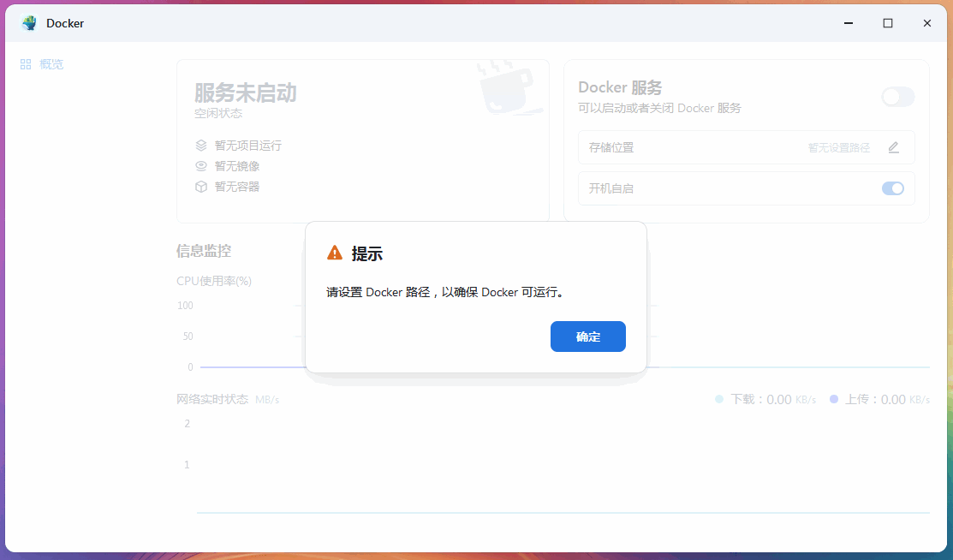Click the dialog message about Docker 路径
This screenshot has height=560, width=953.
pyautogui.click(x=445, y=292)
